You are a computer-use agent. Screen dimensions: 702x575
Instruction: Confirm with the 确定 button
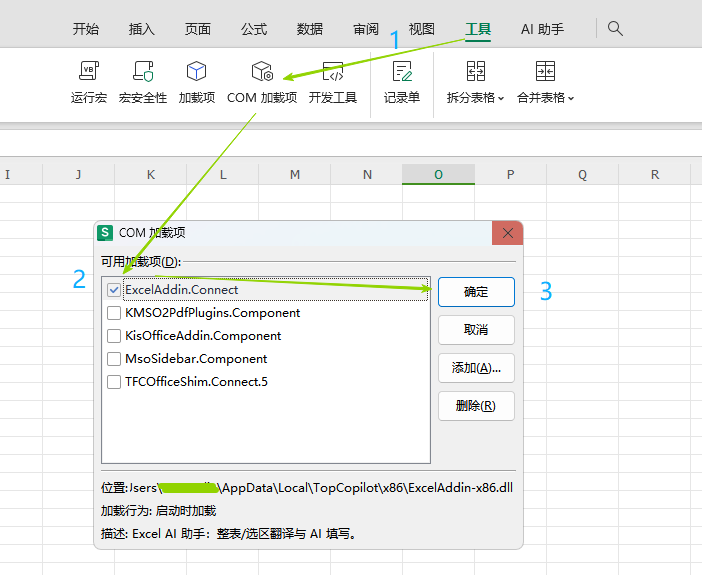click(476, 292)
